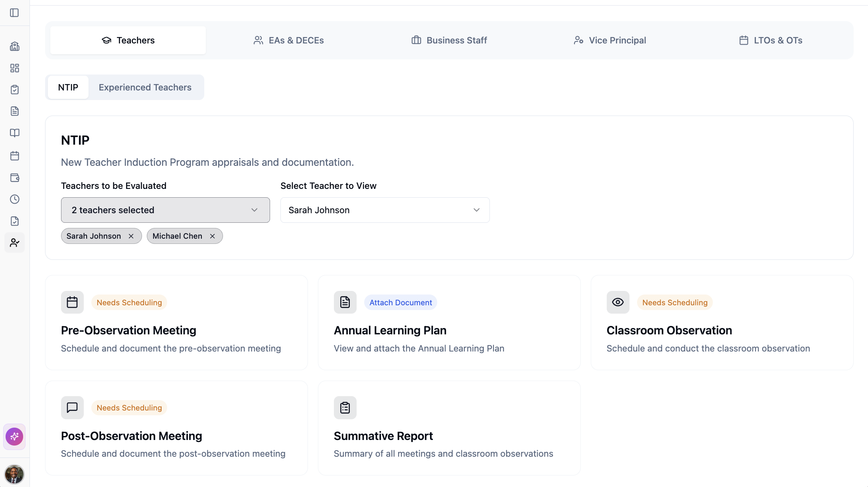The width and height of the screenshot is (868, 487).
Task: Open the AI sparkle assistant button
Action: click(x=14, y=436)
